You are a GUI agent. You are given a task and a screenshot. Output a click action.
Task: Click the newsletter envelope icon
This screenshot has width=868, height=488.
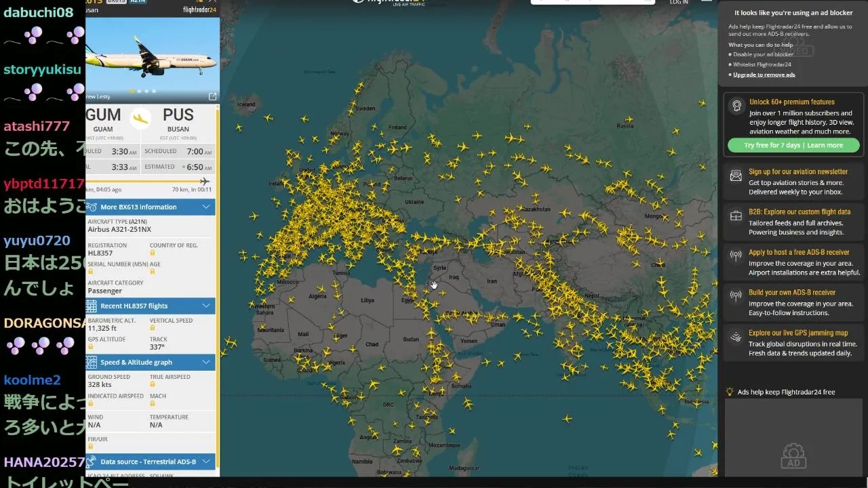pos(736,176)
